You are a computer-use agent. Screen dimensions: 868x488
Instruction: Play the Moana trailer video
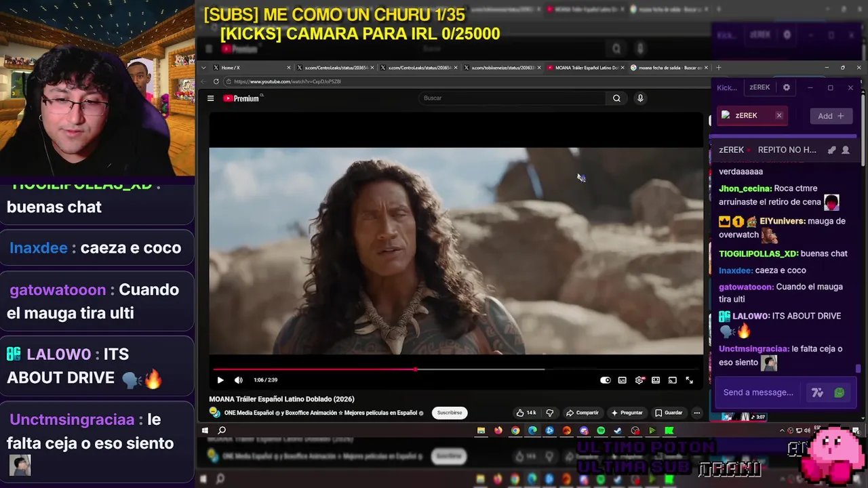[x=220, y=380]
